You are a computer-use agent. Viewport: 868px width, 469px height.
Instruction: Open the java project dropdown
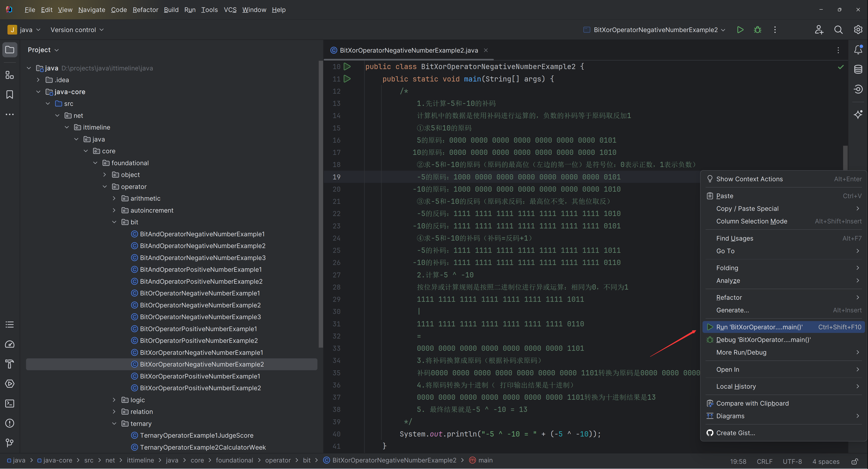(x=24, y=30)
